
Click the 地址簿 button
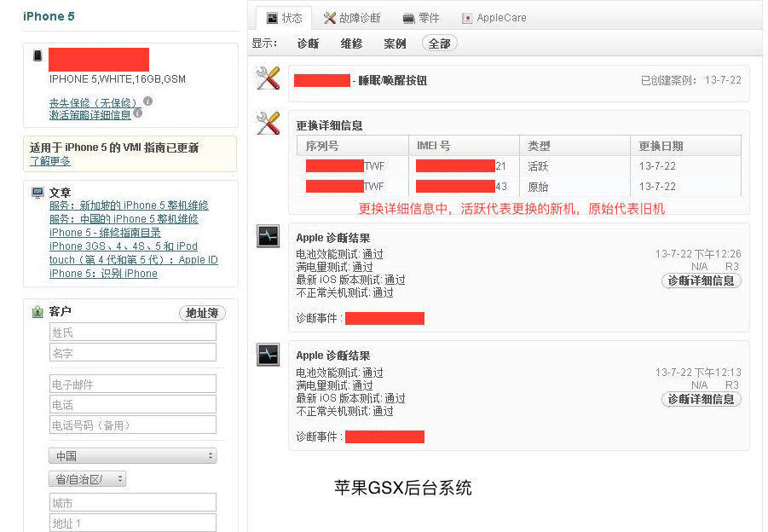(201, 312)
